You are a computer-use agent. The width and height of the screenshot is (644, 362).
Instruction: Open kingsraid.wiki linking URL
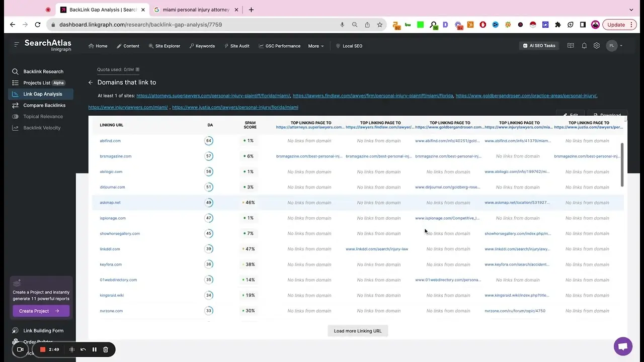click(112, 295)
